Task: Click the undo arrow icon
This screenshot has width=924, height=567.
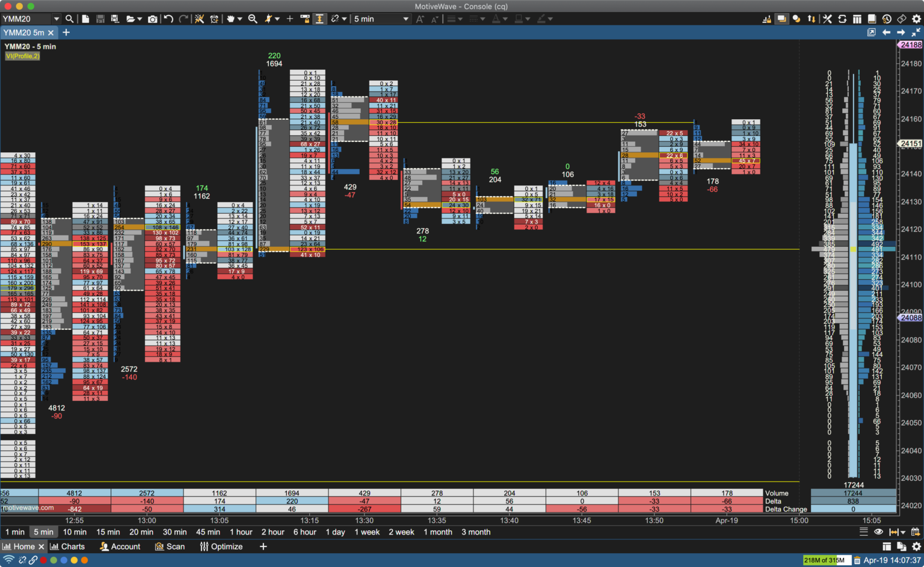Action: point(169,19)
